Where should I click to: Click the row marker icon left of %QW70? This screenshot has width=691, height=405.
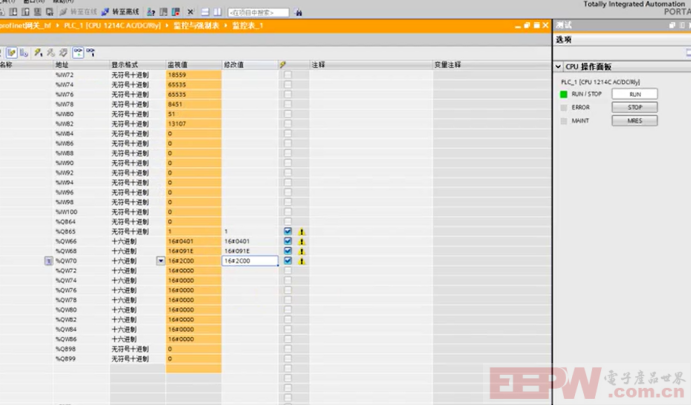[48, 261]
